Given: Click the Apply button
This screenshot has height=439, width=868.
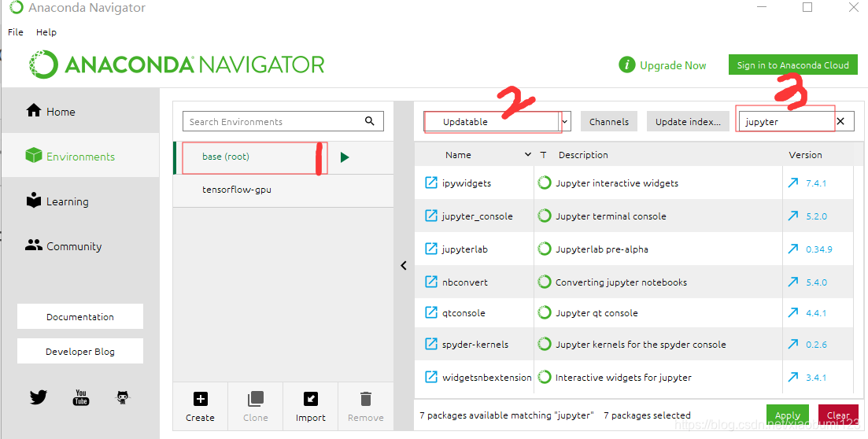Looking at the screenshot, I should coord(787,415).
